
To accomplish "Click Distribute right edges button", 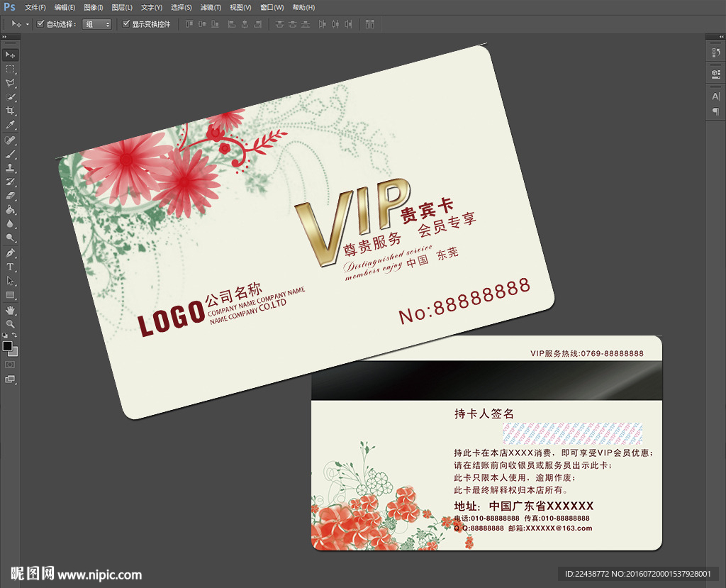I will click(x=348, y=23).
